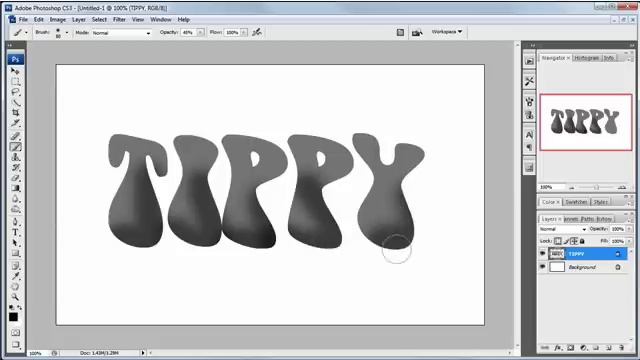
Task: Toggle lock position
Action: 574,241
